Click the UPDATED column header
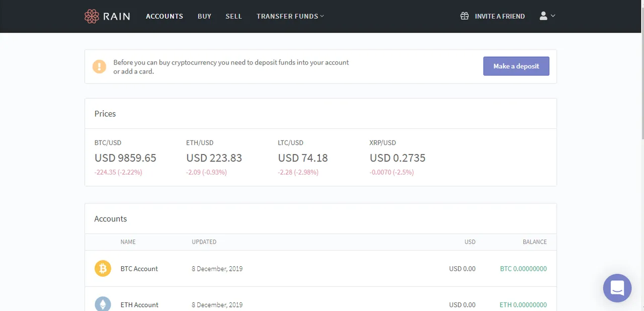The height and width of the screenshot is (311, 644). tap(204, 242)
